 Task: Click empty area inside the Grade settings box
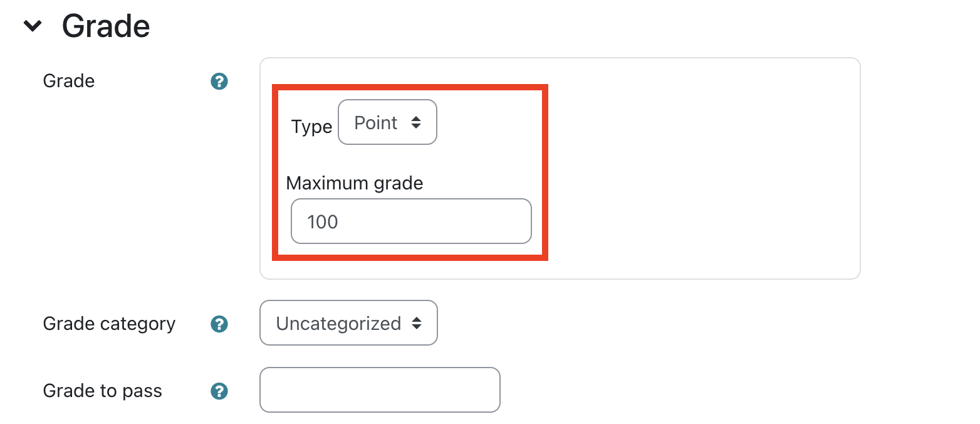point(702,169)
